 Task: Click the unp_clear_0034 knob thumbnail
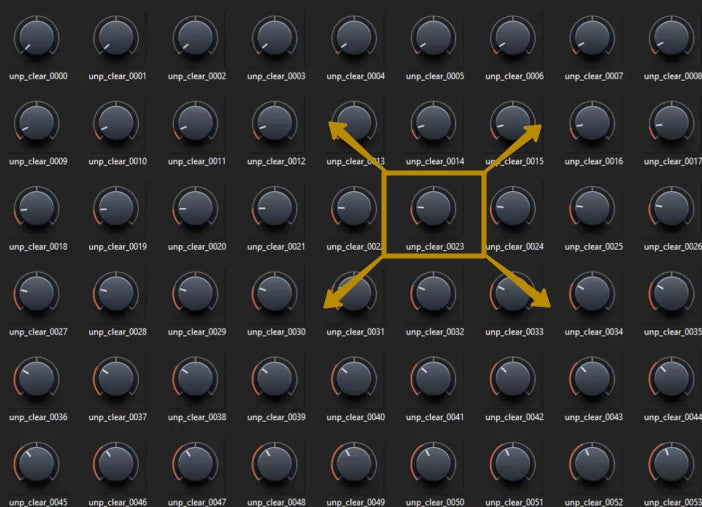pyautogui.click(x=593, y=293)
